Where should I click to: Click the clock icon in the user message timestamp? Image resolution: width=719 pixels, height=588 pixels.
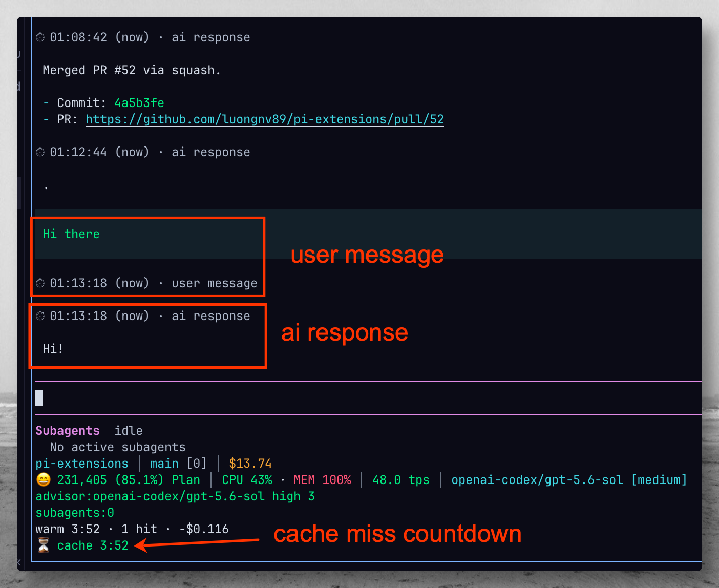pos(40,283)
